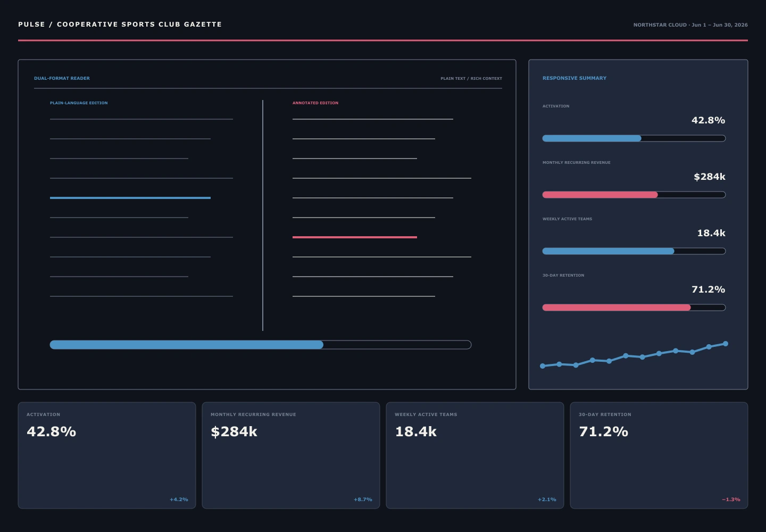Click the −1.3% change value
Image resolution: width=766 pixels, height=532 pixels.
coord(731,500)
